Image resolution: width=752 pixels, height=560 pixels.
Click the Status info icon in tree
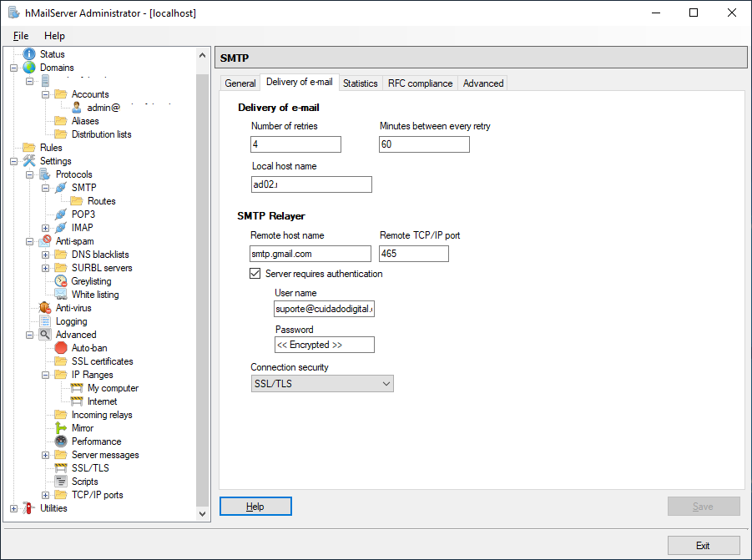29,54
